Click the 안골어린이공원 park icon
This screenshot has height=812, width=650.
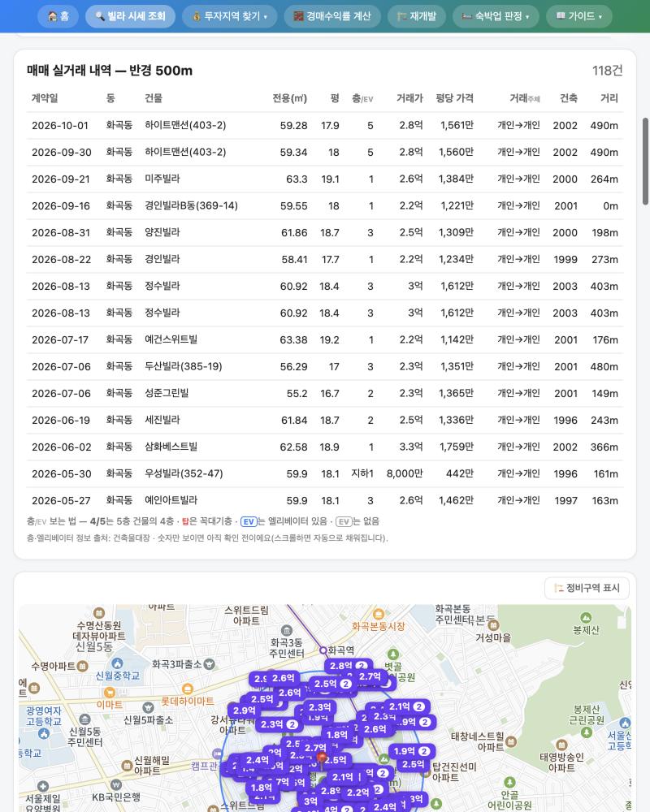509,782
